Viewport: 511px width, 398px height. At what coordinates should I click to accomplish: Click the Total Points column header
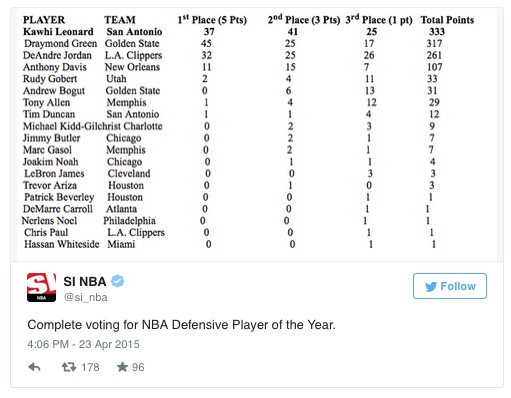pyautogui.click(x=447, y=20)
